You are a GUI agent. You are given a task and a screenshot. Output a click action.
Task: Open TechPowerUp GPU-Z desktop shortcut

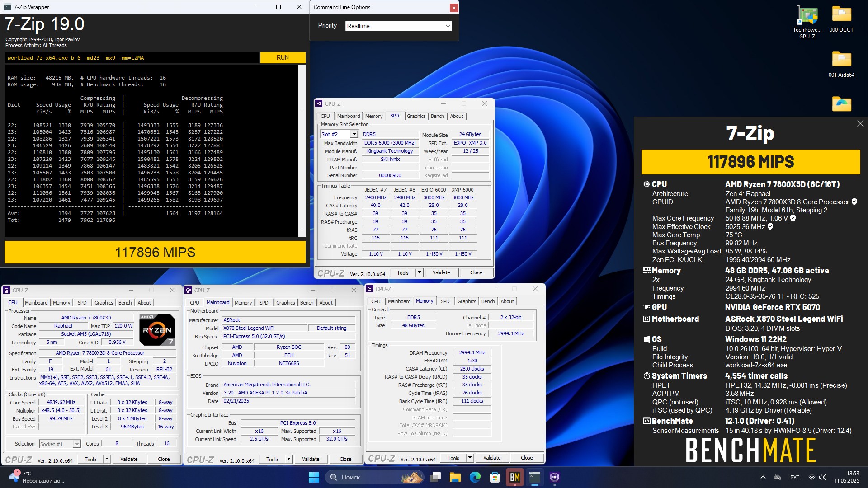coord(807,21)
